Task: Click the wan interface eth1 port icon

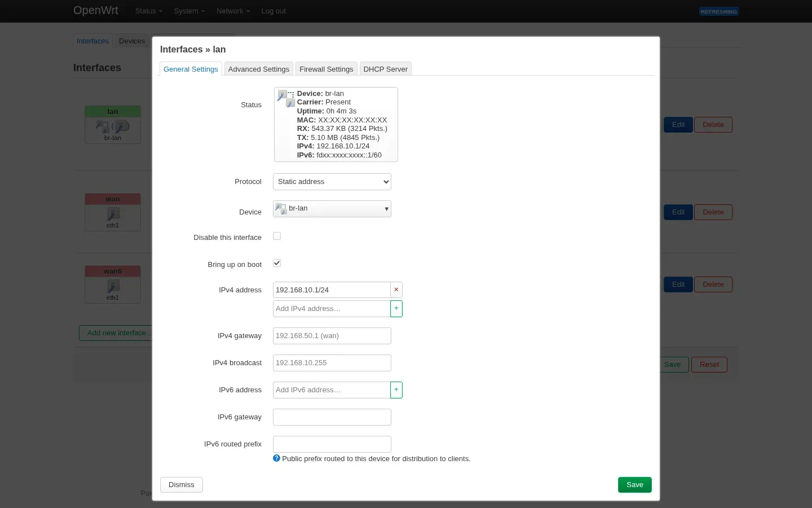Action: (113, 214)
